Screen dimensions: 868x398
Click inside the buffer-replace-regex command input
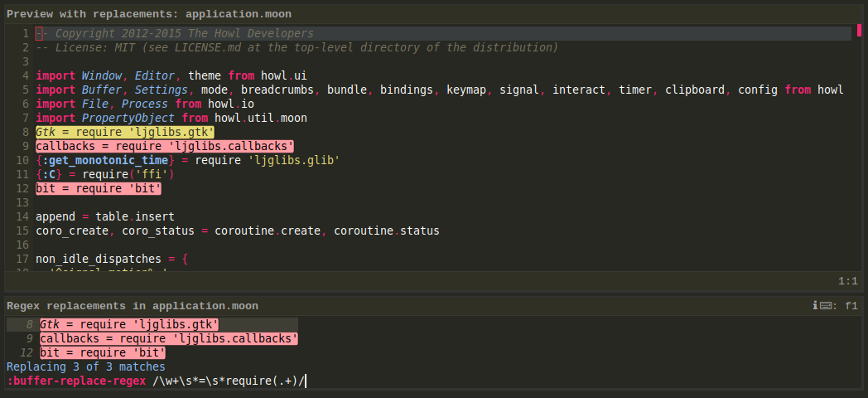tap(229, 381)
